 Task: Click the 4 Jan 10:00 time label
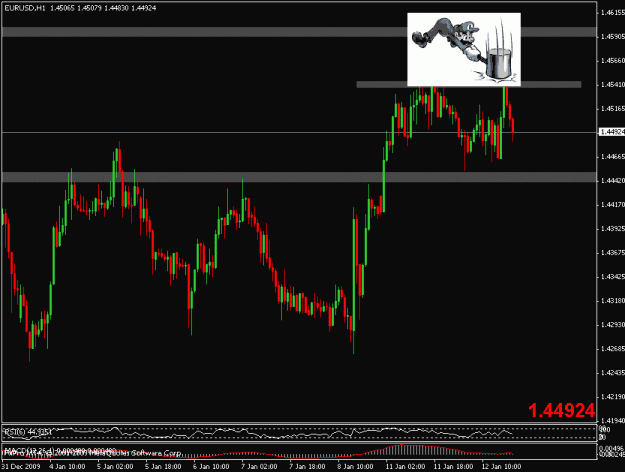[x=67, y=466]
